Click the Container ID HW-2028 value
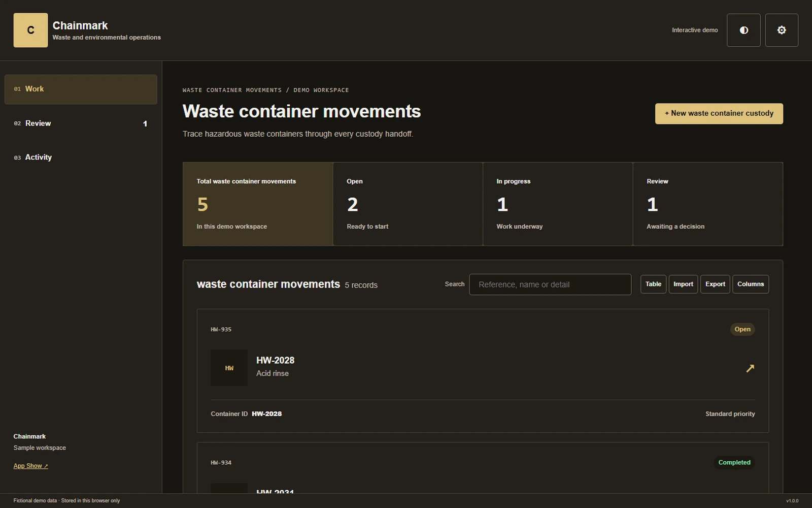Viewport: 812px width, 508px height. 267,414
